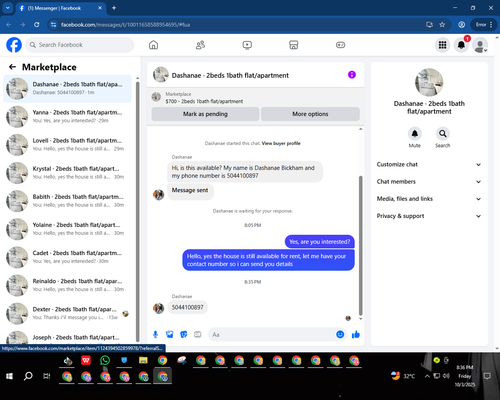Viewport: 500px width, 400px height.
Task: Open the $700 2beds listing link
Action: click(204, 101)
